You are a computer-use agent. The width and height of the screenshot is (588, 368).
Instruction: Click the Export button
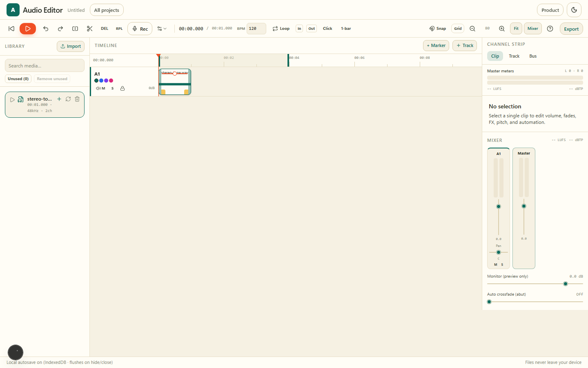(571, 29)
